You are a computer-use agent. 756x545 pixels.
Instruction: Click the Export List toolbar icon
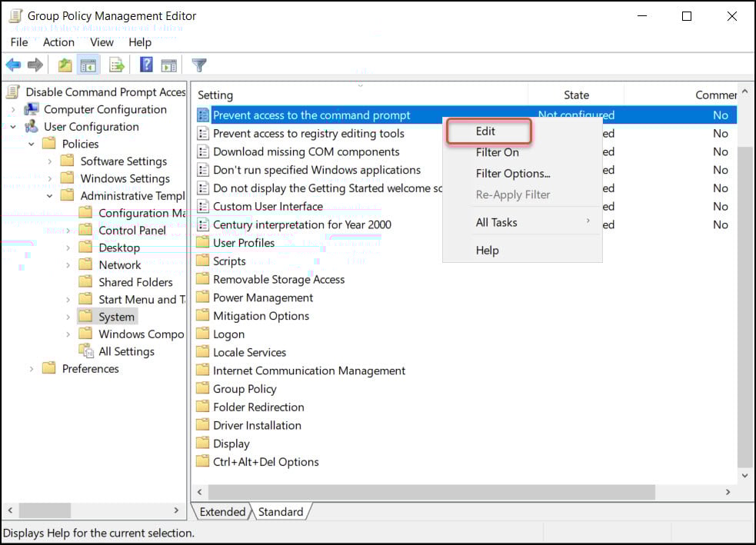(117, 65)
